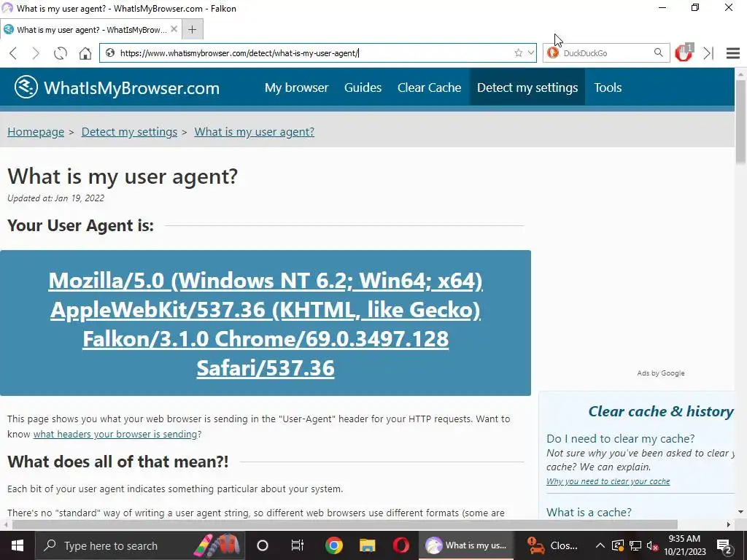Click the DuckDuckGo search input field
This screenshot has height=560, width=747.
pyautogui.click(x=607, y=52)
